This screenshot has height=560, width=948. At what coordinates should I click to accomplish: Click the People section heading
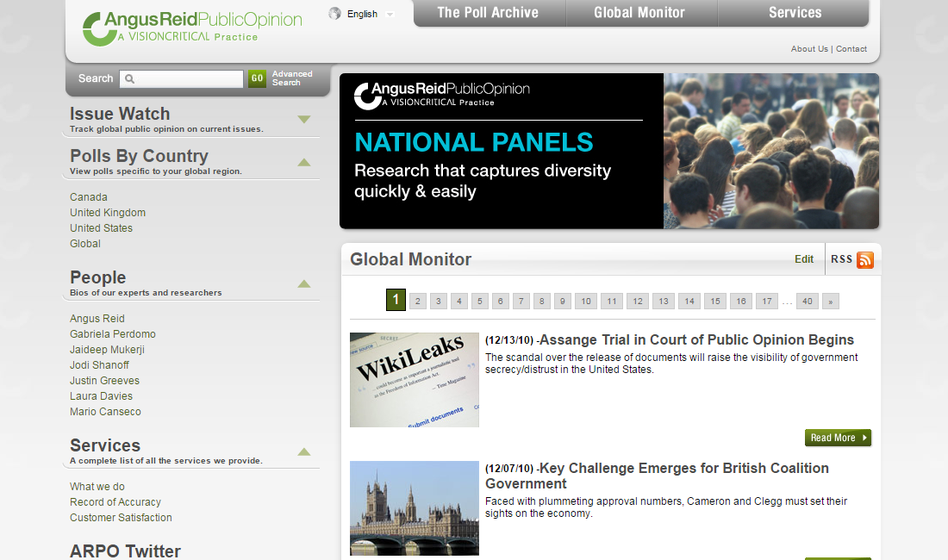tap(98, 277)
